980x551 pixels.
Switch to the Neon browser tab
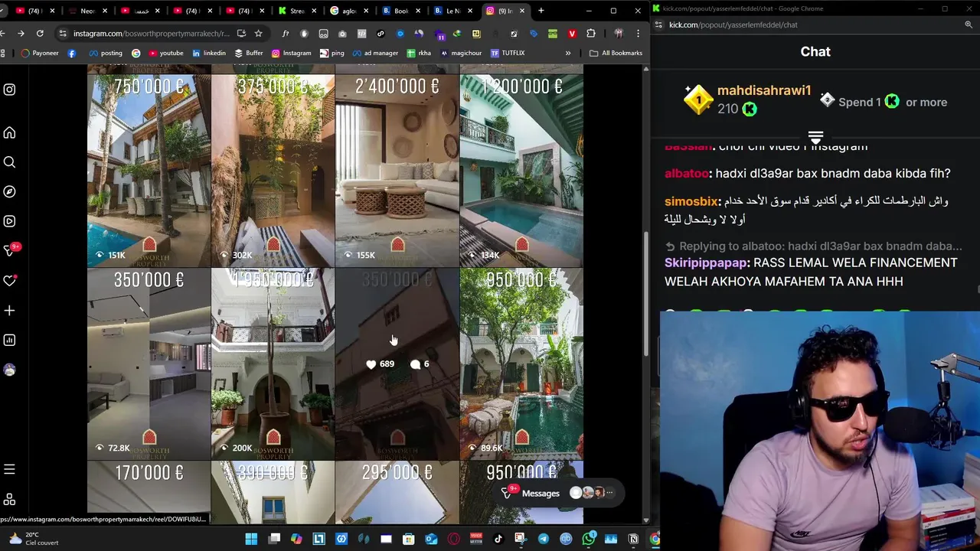tap(87, 11)
